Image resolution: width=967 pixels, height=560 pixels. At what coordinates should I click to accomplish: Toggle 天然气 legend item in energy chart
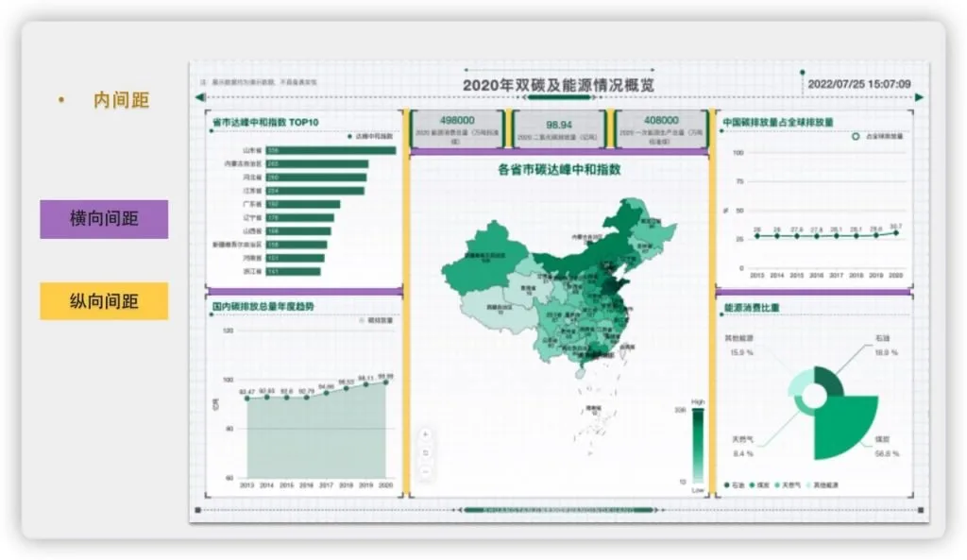[x=788, y=485]
